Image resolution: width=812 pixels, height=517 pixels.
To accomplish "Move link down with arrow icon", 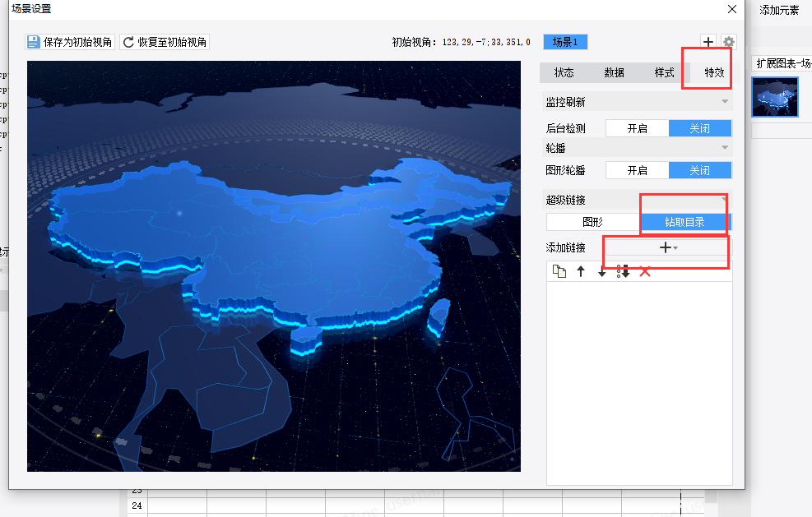I will pyautogui.click(x=601, y=272).
